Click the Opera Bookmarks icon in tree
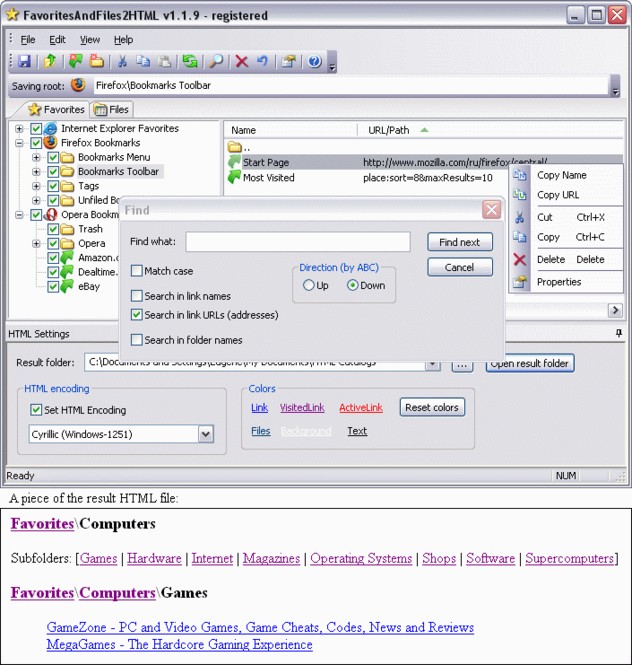Image resolution: width=632 pixels, height=665 pixels. pos(50,215)
